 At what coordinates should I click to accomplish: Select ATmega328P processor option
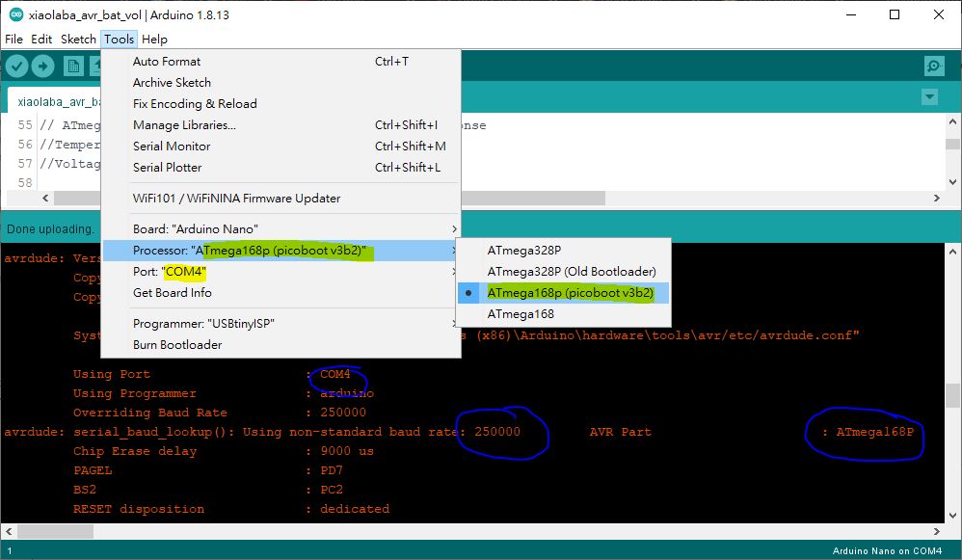click(563, 251)
